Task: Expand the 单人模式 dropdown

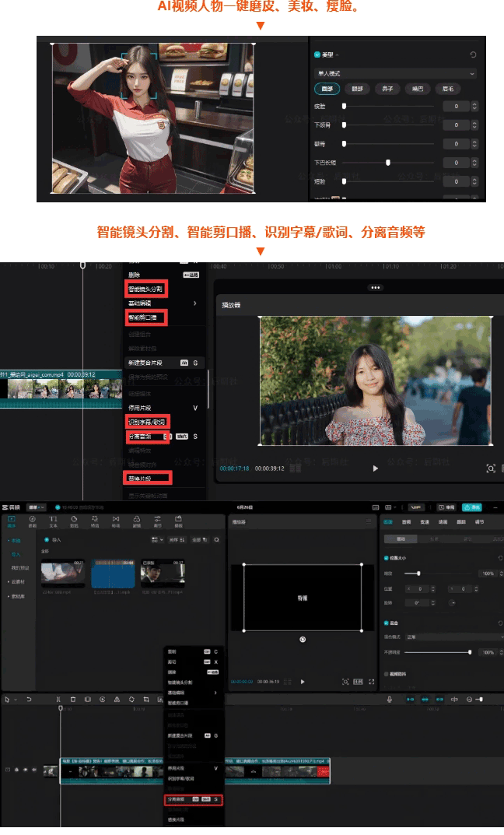Action: pos(394,73)
